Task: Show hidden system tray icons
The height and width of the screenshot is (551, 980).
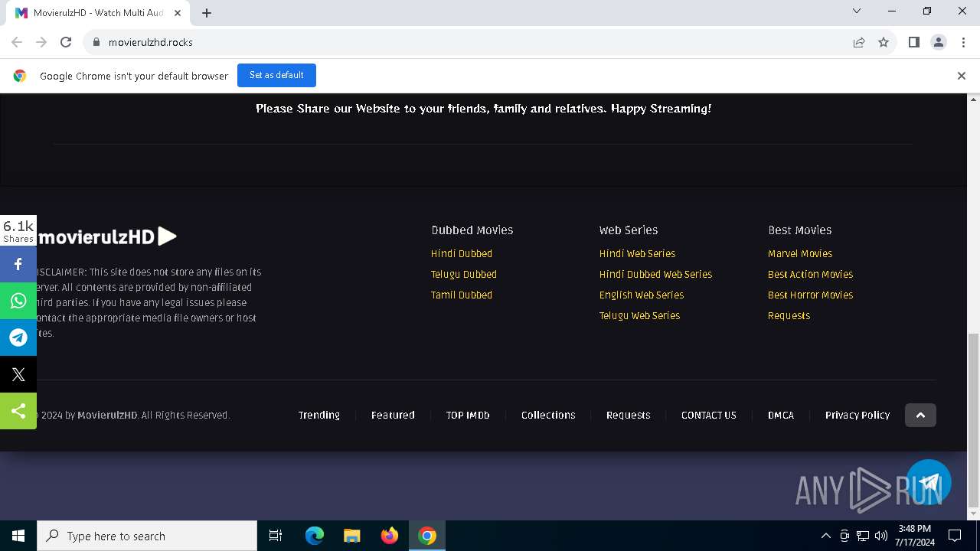Action: click(x=825, y=536)
